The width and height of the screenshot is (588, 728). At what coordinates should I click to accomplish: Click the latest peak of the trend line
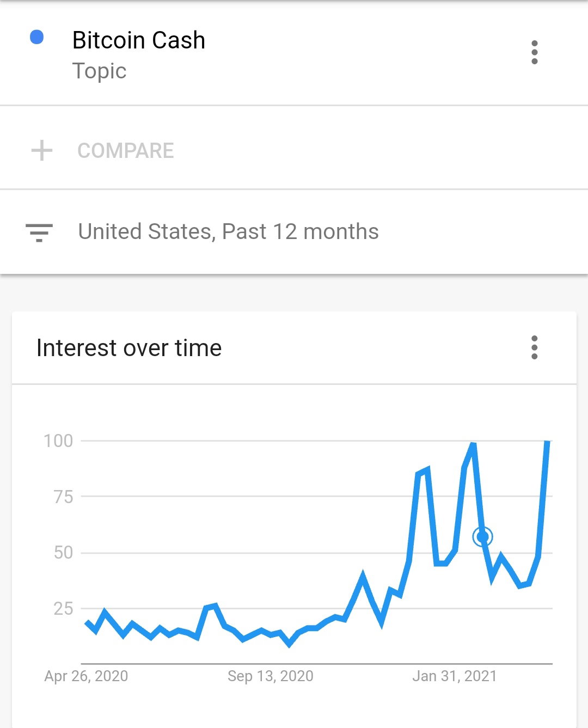(547, 442)
